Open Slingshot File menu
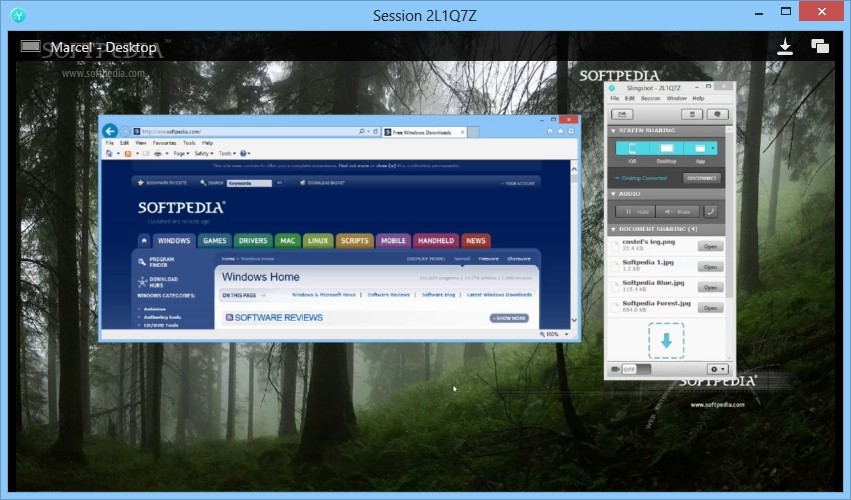Image resolution: width=851 pixels, height=500 pixels. (614, 99)
